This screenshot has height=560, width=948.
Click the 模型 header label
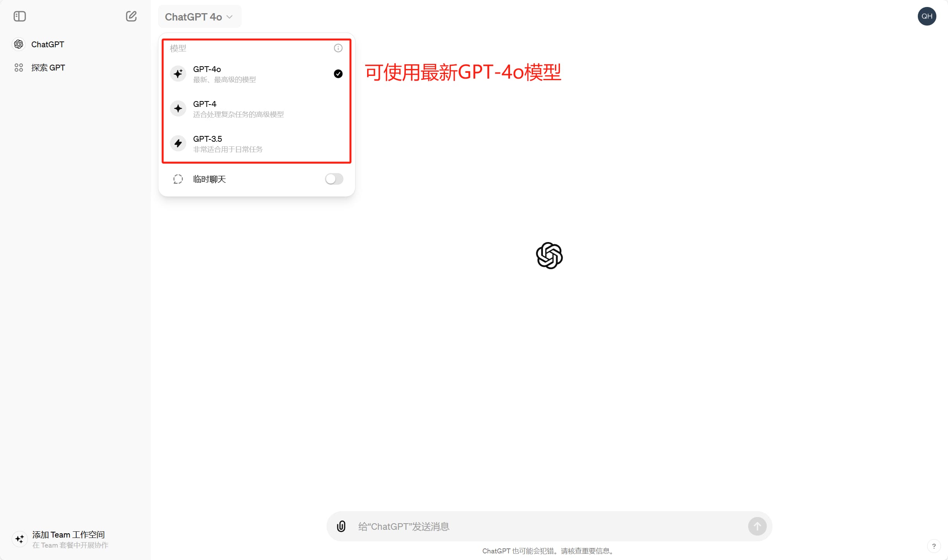click(x=178, y=48)
